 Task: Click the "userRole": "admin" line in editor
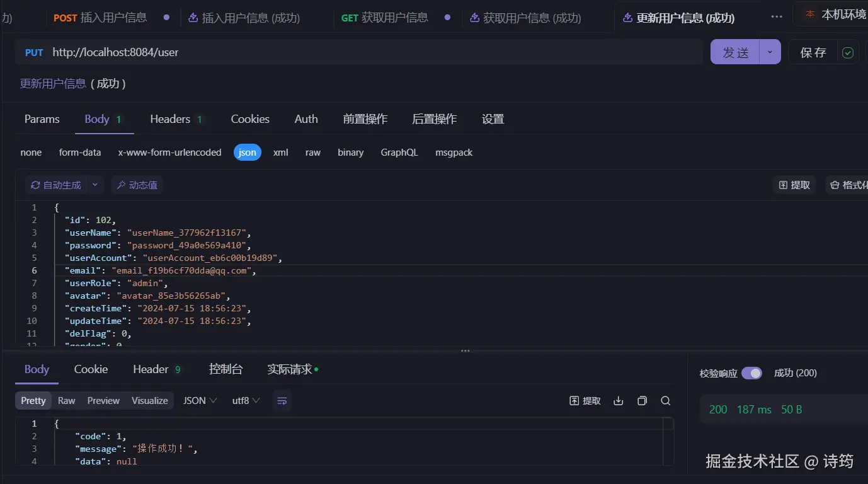coord(116,283)
